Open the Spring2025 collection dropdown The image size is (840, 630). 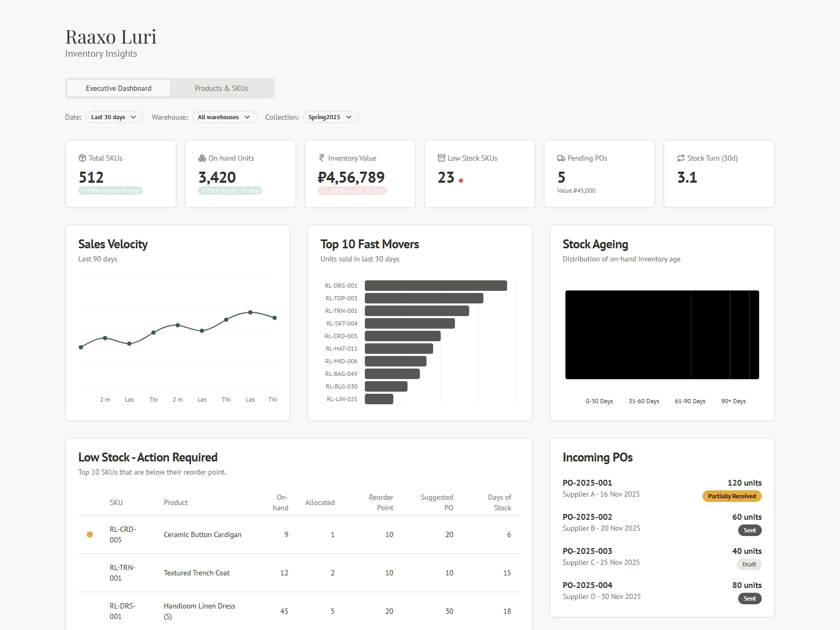pos(330,117)
